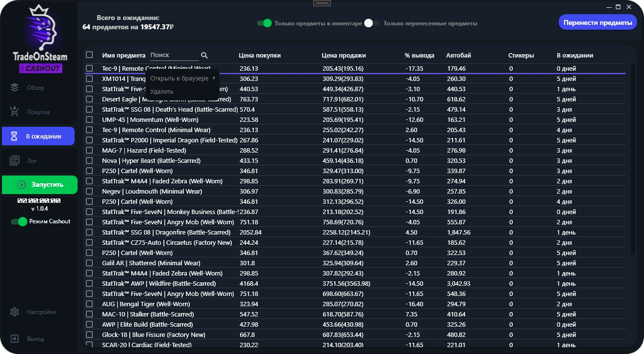
Task: Select Desert Eagle row price 763.73
Action: 249,99
